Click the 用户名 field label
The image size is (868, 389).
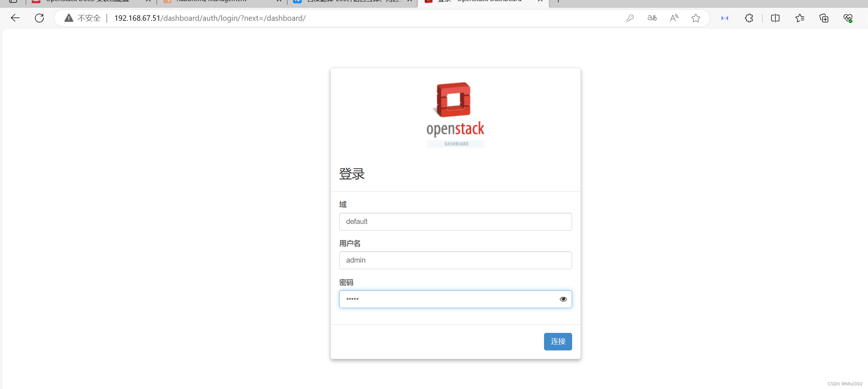350,243
